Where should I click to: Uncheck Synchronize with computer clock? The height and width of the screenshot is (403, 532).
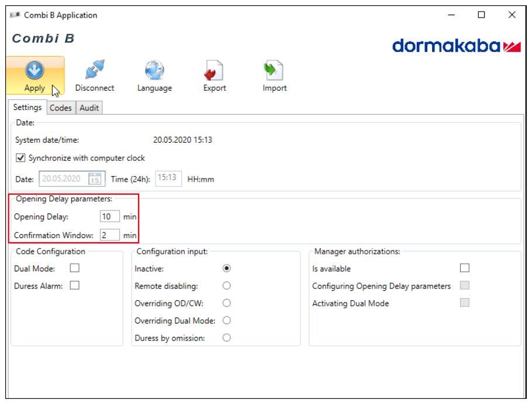pyautogui.click(x=20, y=158)
